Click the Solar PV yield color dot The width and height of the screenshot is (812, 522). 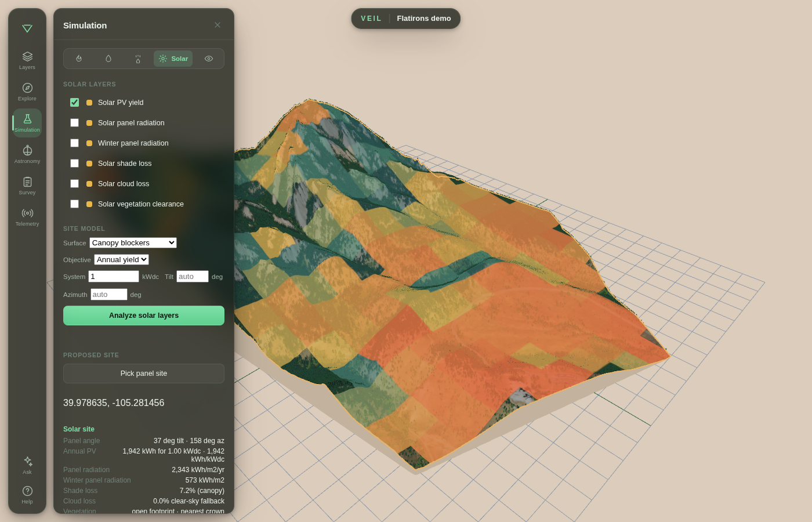tap(89, 103)
